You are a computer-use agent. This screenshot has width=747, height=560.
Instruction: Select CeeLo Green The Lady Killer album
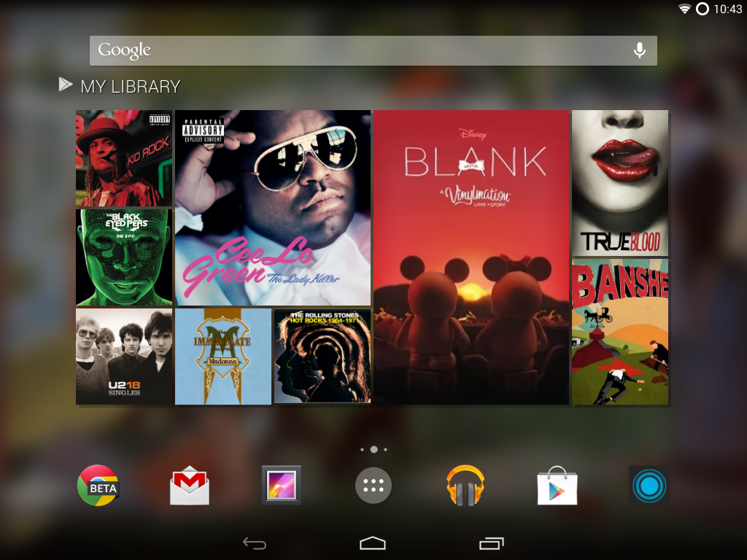point(273,208)
